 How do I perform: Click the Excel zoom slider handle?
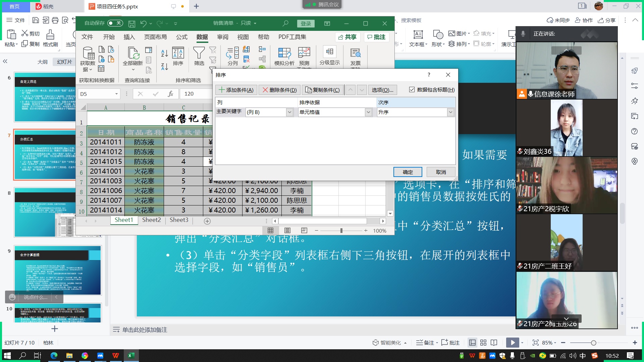point(341,231)
